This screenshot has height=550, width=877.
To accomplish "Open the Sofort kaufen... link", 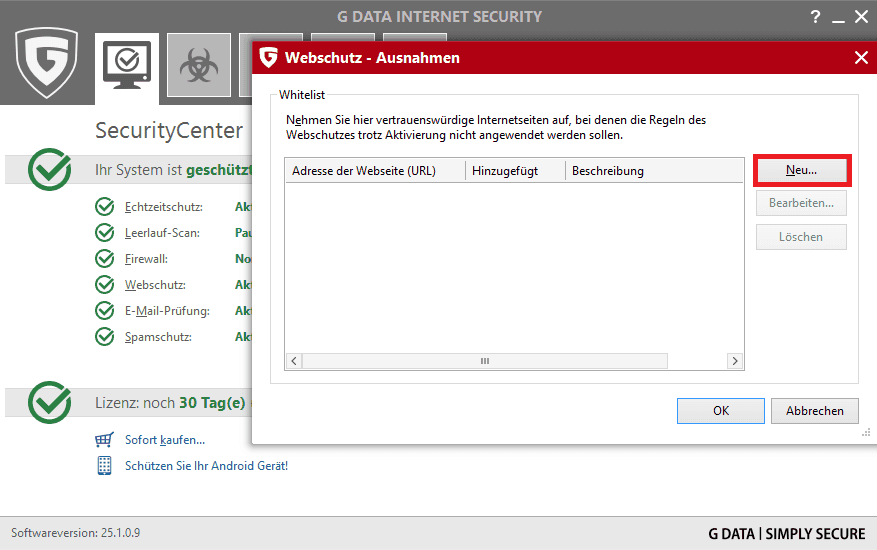I will coord(164,440).
